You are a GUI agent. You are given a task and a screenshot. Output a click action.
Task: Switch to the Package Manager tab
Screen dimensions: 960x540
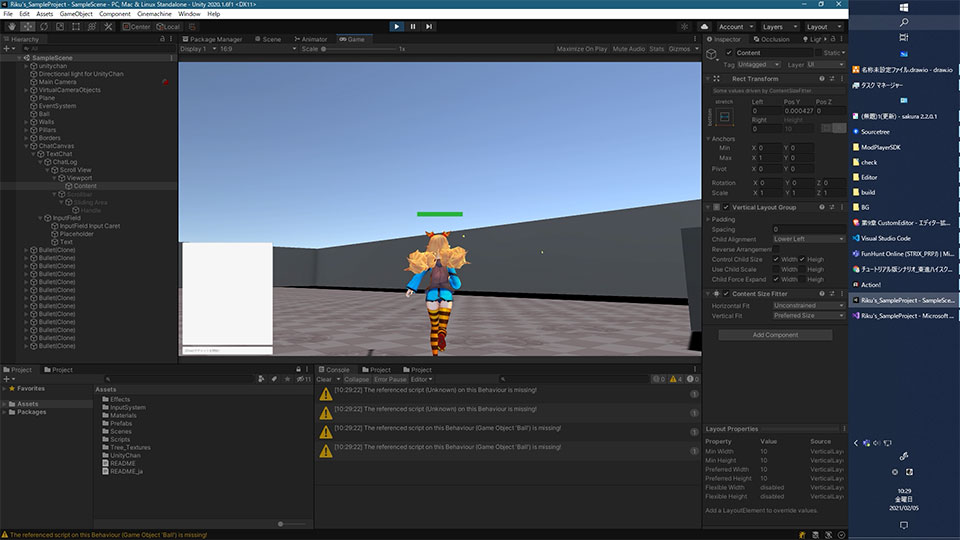coord(212,39)
